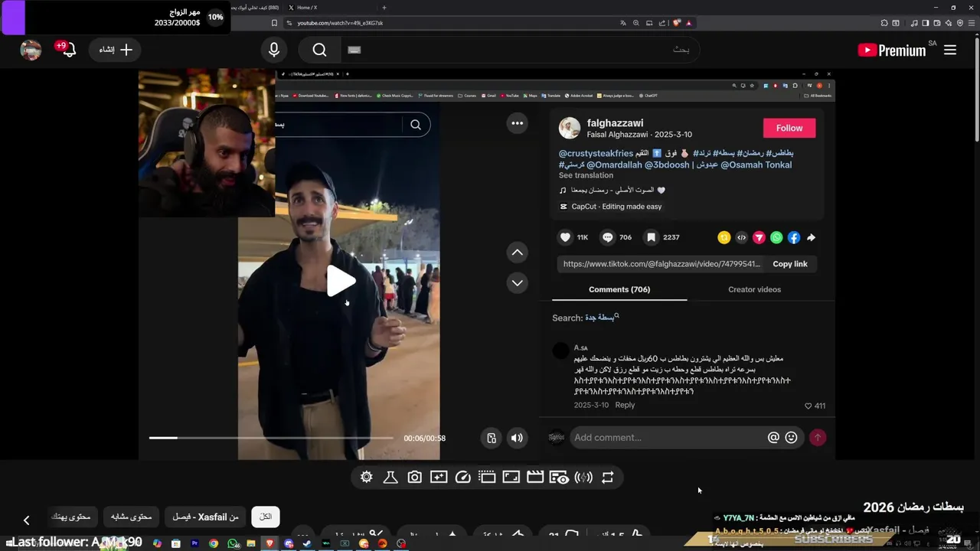Share via WhatsApp icon

click(x=776, y=238)
